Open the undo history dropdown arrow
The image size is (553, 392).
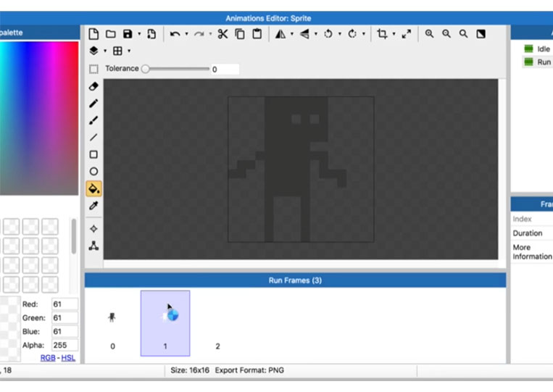tap(186, 34)
